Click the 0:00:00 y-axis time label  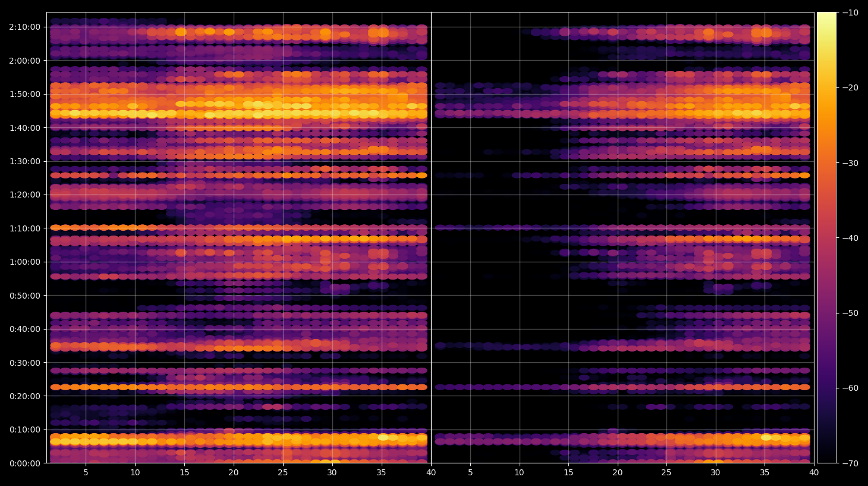[25, 463]
